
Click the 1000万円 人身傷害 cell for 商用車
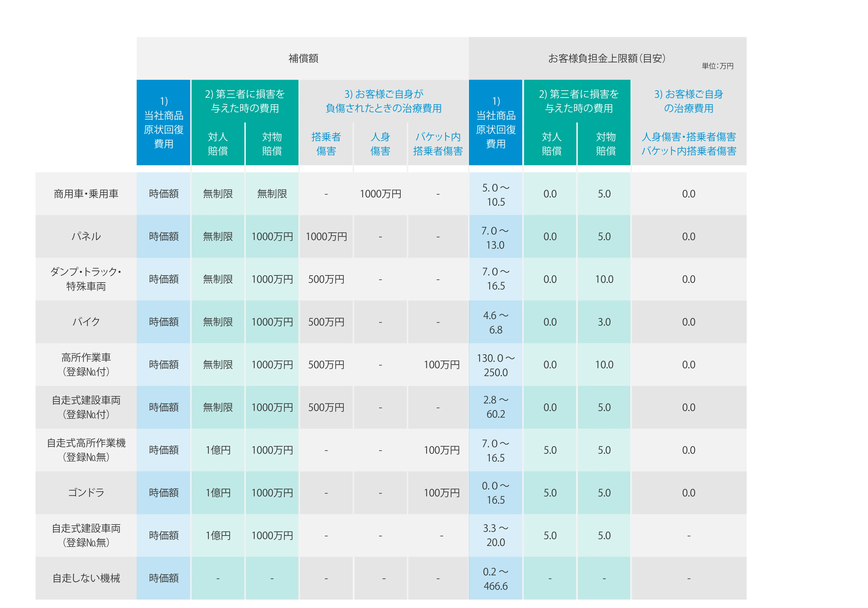tap(380, 194)
